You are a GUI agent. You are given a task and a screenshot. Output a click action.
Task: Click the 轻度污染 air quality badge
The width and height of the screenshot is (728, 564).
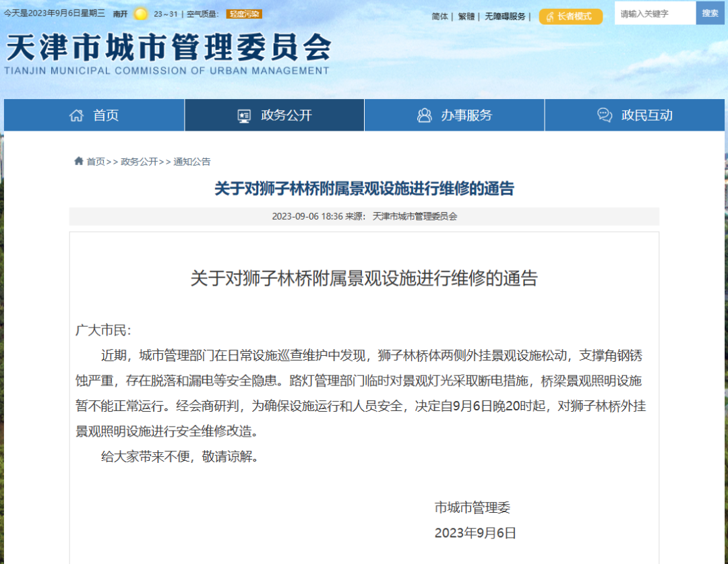[x=244, y=13]
